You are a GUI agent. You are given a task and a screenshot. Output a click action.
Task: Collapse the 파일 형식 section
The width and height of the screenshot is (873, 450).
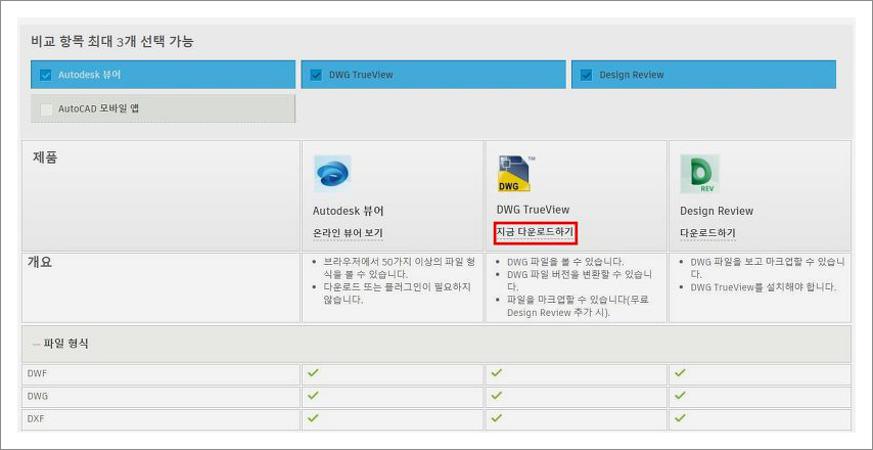(36, 344)
